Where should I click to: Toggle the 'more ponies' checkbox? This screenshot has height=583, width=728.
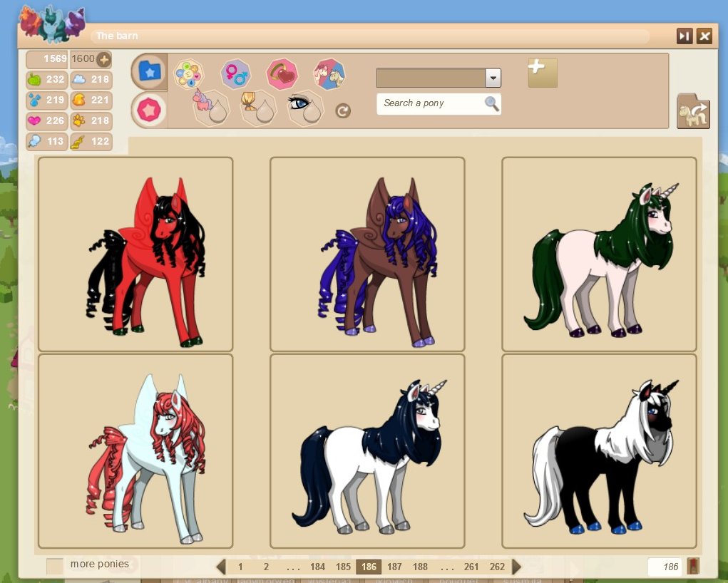(x=55, y=566)
